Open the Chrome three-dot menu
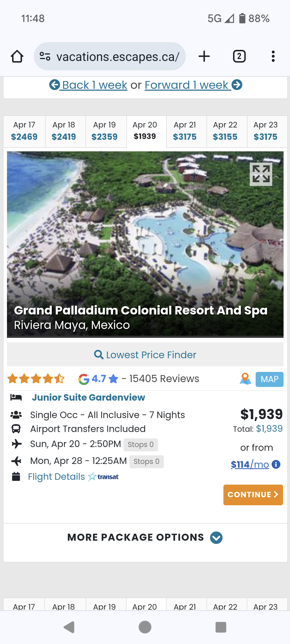This screenshot has height=644, width=290. (x=273, y=56)
